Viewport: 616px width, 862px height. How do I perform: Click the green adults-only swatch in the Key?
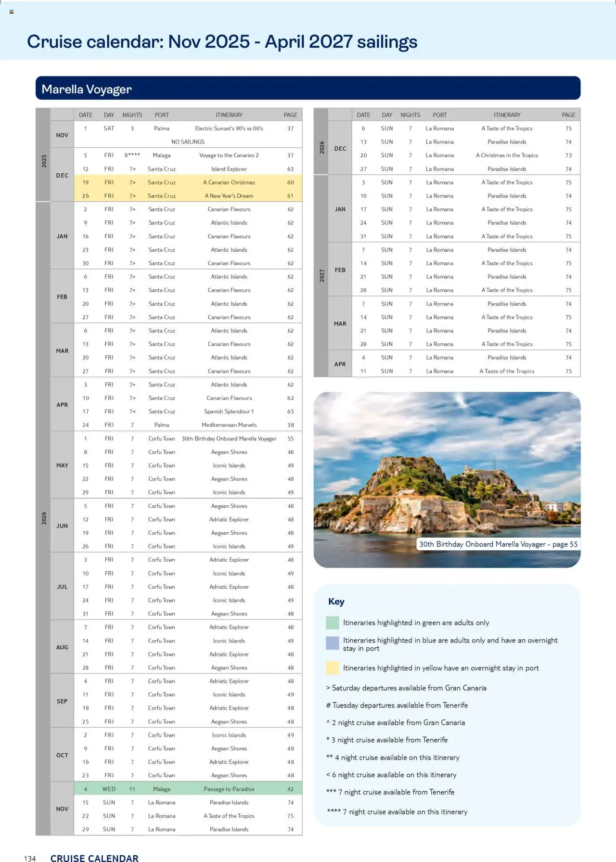pyautogui.click(x=332, y=622)
